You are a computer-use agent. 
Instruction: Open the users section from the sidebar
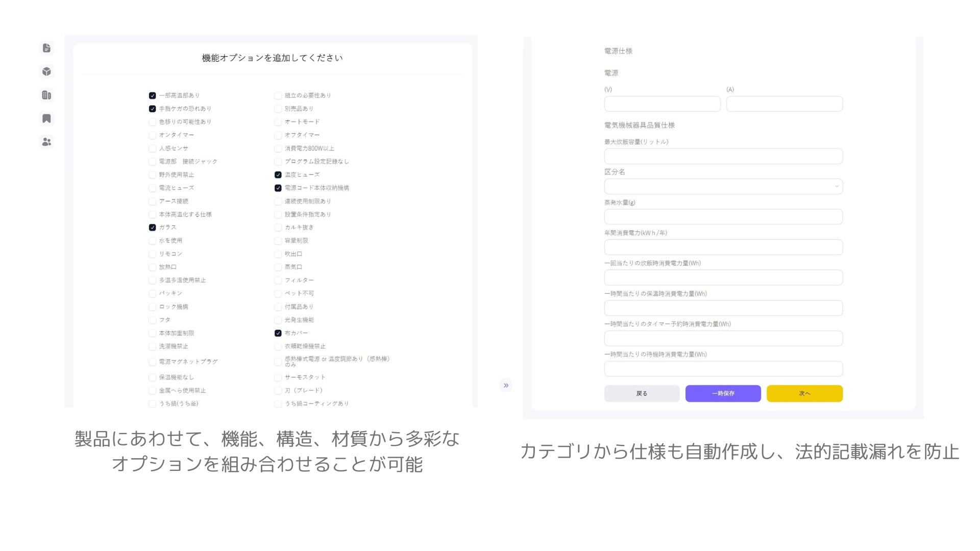point(46,142)
